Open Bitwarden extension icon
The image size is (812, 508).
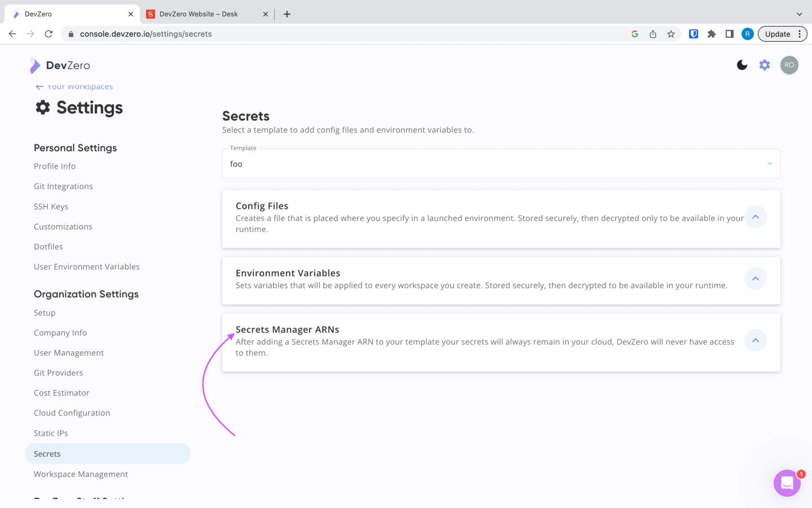[694, 34]
